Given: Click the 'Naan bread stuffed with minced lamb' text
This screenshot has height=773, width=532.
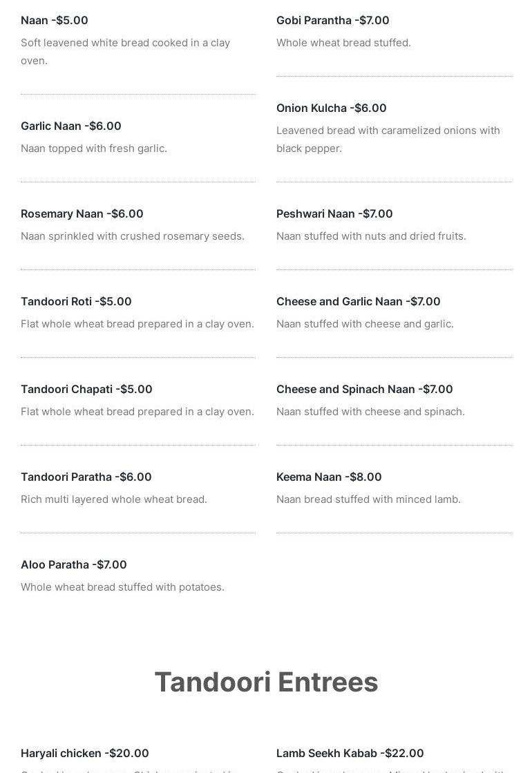Looking at the screenshot, I should point(368,499).
